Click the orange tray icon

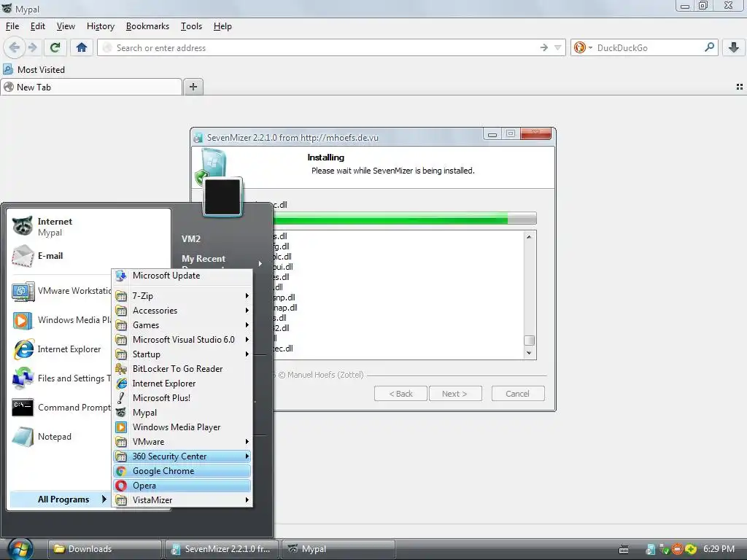point(677,549)
